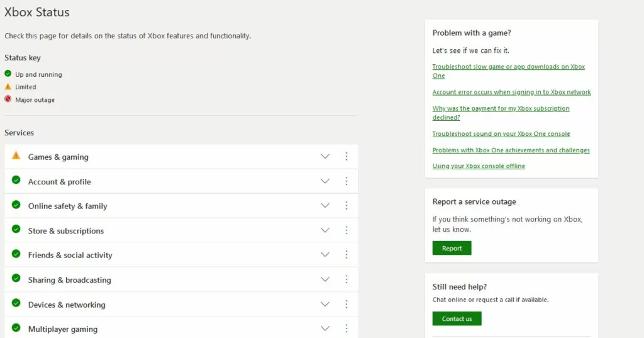Click the Xbox Status page heading
The height and width of the screenshot is (338, 644).
[x=37, y=12]
